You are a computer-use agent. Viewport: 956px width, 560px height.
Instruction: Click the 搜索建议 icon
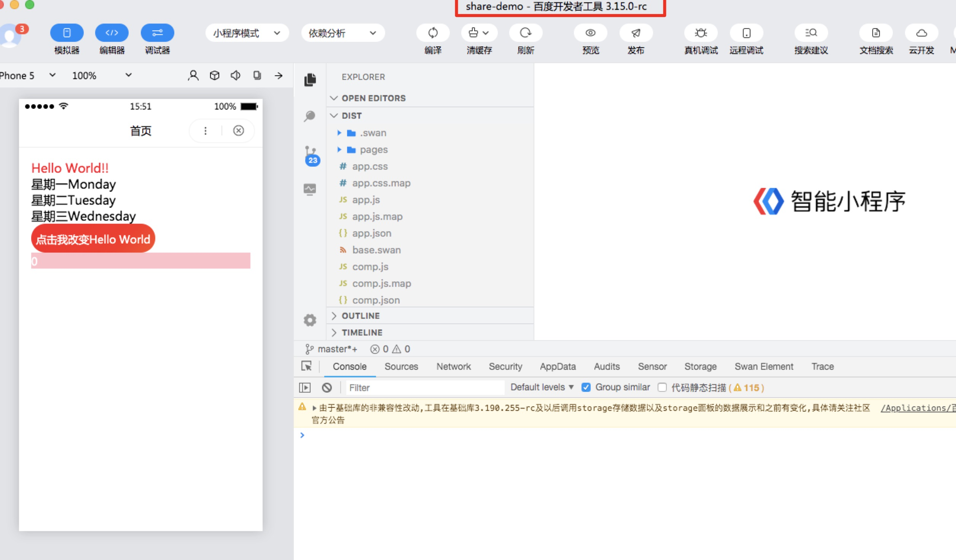tap(811, 33)
